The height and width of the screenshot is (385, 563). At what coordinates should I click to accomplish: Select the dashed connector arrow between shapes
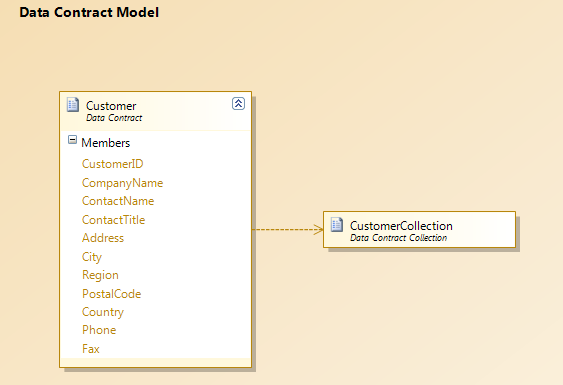288,229
